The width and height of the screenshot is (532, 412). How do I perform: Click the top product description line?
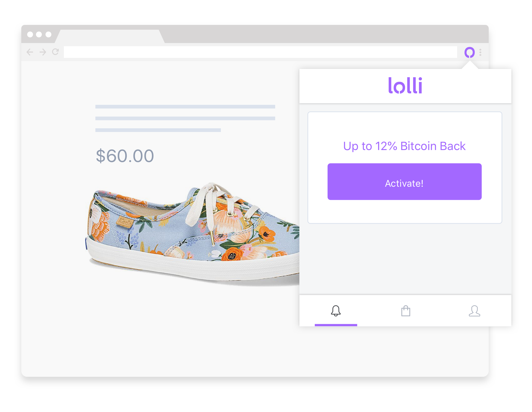click(x=185, y=107)
